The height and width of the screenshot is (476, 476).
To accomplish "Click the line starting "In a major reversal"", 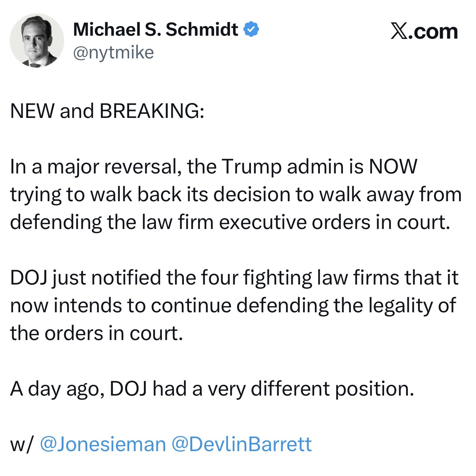I will 213,167.
